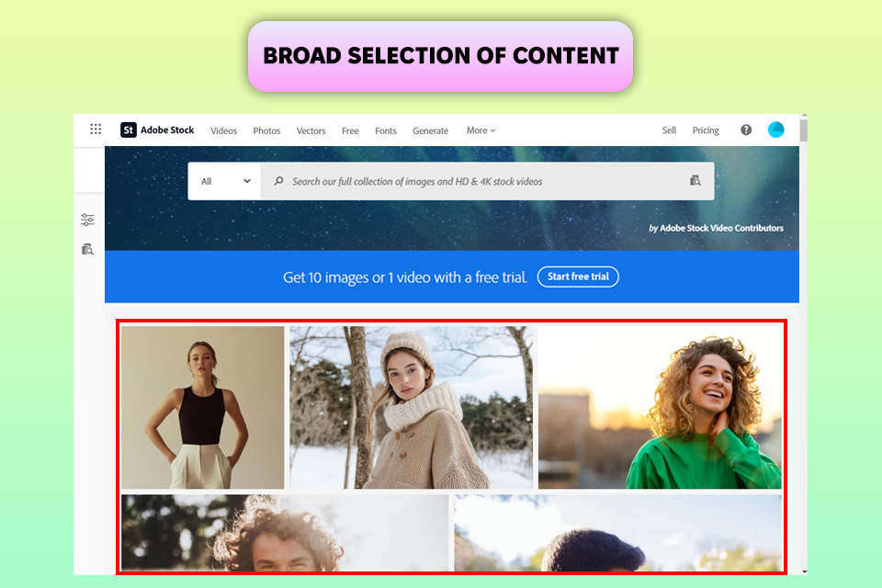The image size is (882, 588).
Task: Click the Sell link
Action: coord(669,130)
